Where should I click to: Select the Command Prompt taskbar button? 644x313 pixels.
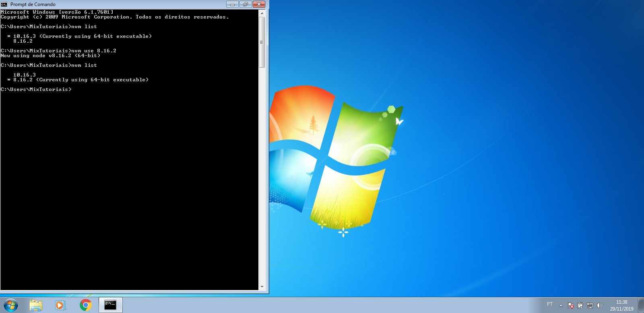pos(110,305)
